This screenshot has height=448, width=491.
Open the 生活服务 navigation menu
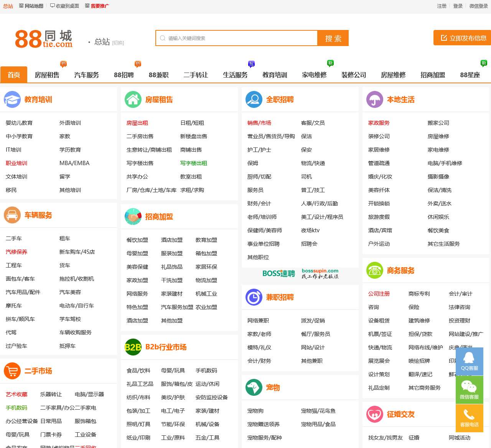[x=235, y=75]
